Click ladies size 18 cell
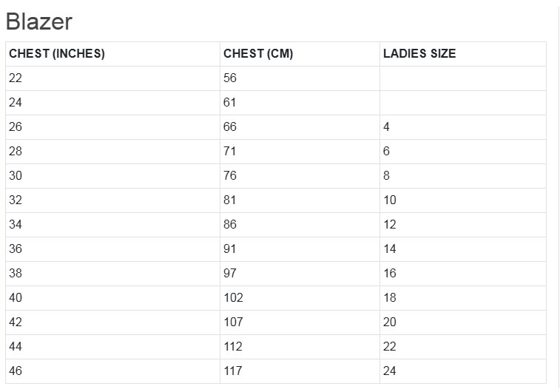 [x=390, y=298]
